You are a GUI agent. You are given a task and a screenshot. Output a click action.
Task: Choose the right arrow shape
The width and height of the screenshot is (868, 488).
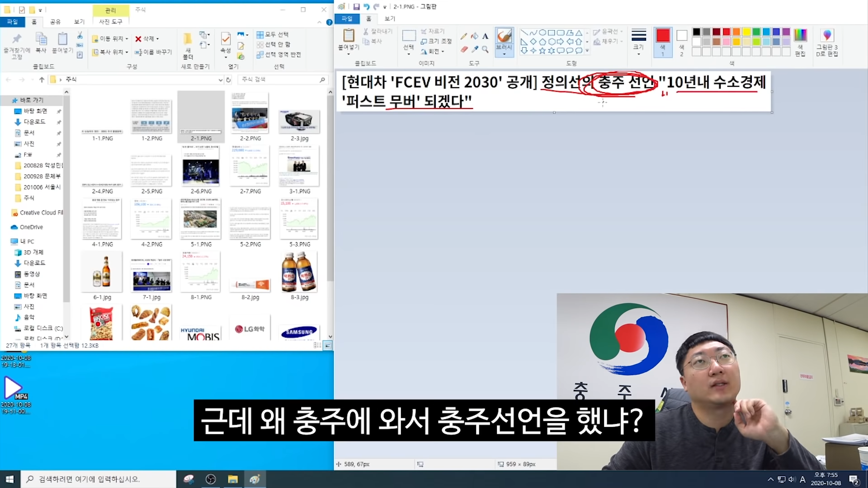pyautogui.click(x=561, y=42)
